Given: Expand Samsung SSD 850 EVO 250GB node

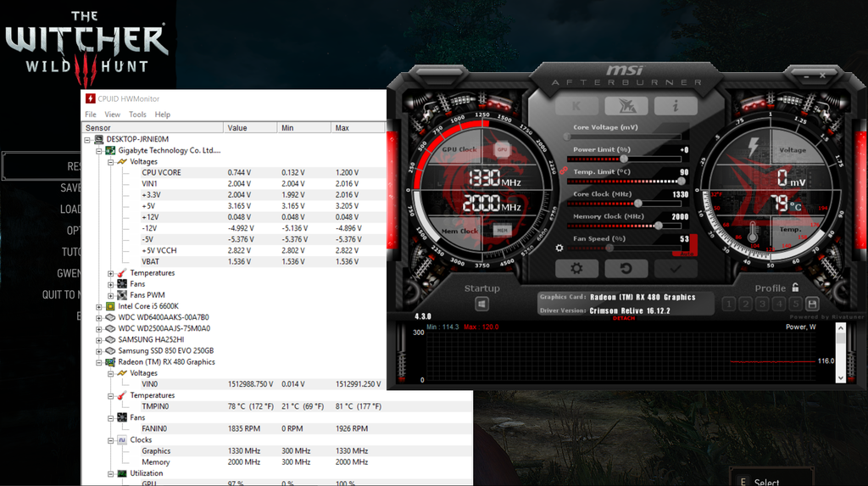Looking at the screenshot, I should pos(99,351).
